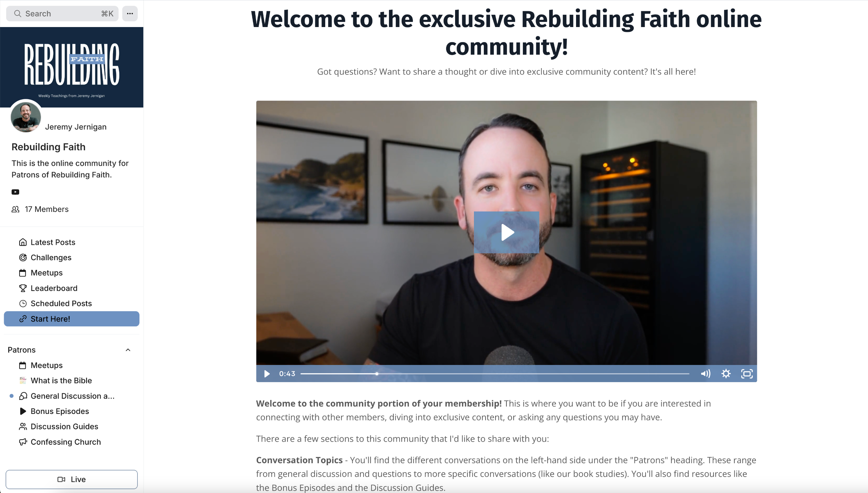Click the Live button

coord(72,479)
